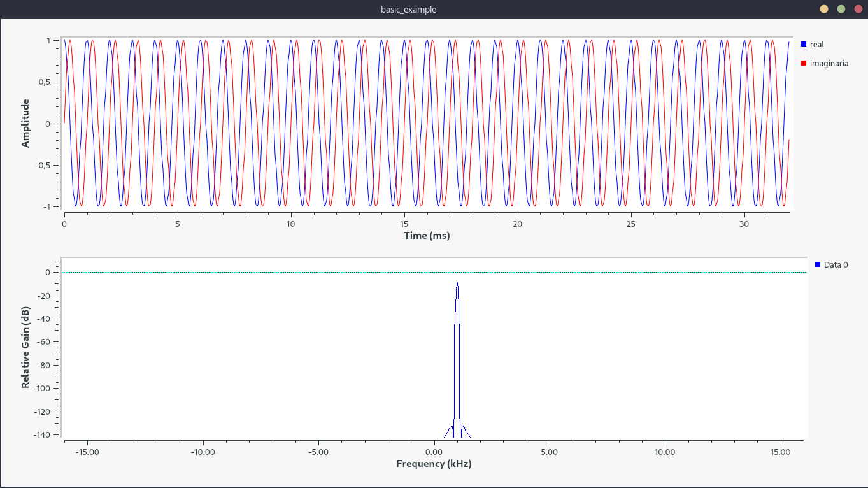Image resolution: width=868 pixels, height=488 pixels.
Task: Click the 'Amplitude' vertical axis title
Action: [25, 124]
